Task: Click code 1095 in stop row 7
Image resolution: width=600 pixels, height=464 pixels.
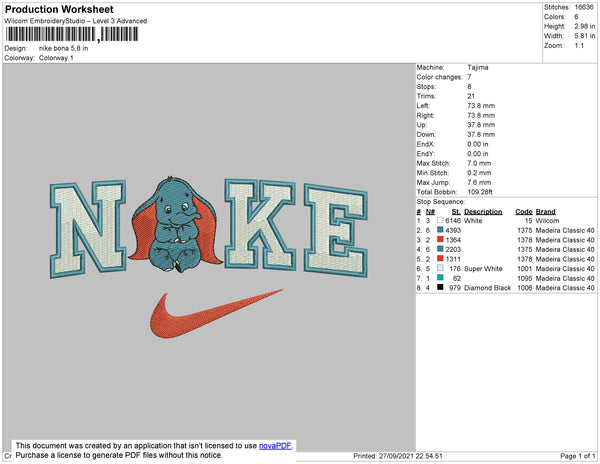Action: click(x=525, y=278)
